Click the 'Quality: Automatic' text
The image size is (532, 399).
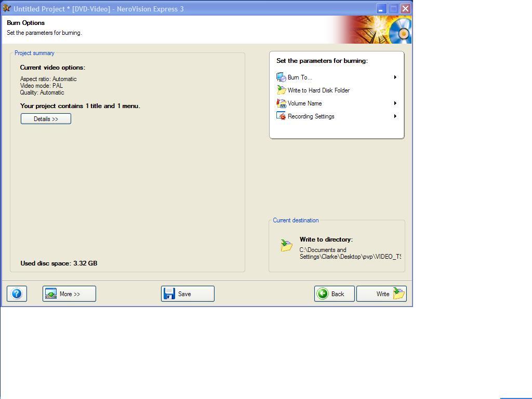(x=42, y=92)
